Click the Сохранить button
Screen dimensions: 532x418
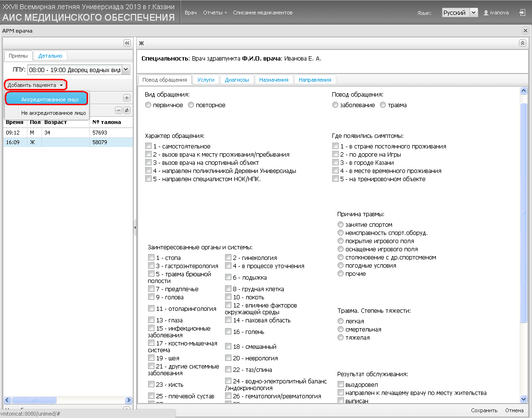[x=484, y=410]
